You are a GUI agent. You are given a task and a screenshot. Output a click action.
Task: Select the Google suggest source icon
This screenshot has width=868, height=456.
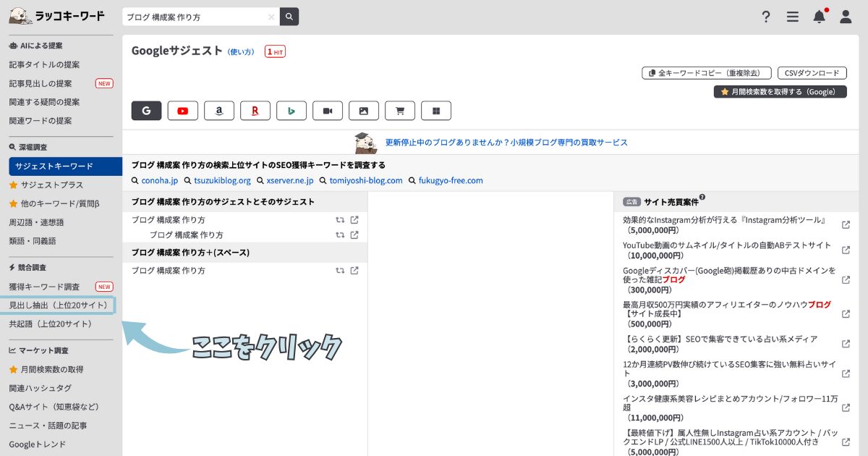coord(146,111)
